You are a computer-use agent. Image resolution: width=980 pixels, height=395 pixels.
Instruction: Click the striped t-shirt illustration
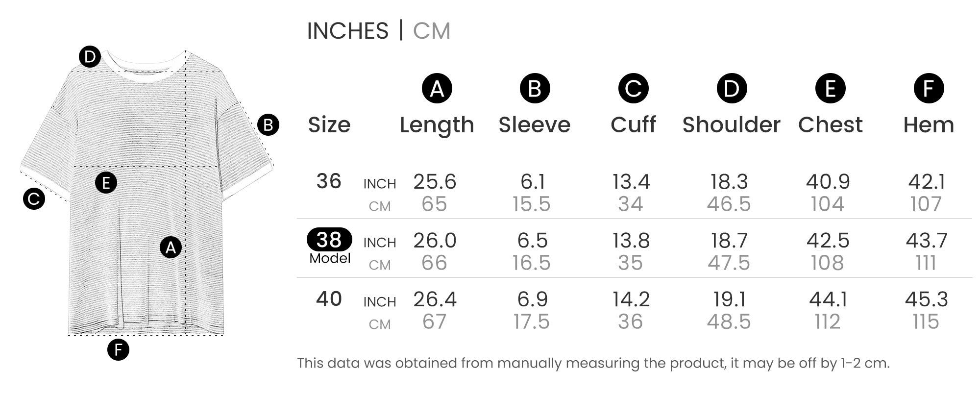(x=147, y=206)
